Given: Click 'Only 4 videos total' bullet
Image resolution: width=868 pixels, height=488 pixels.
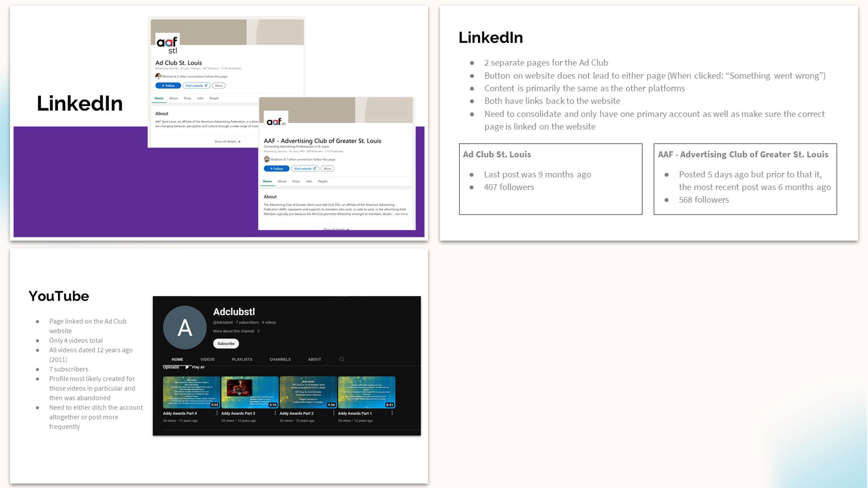Looking at the screenshot, I should pyautogui.click(x=76, y=340).
